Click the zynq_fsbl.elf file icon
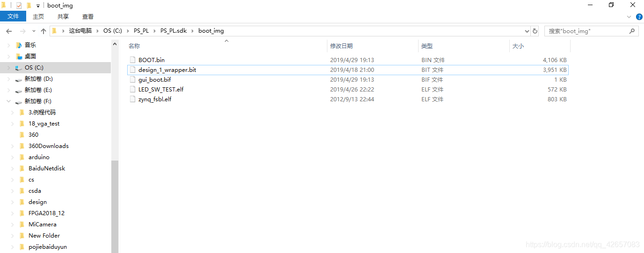The height and width of the screenshot is (253, 644). coord(132,99)
